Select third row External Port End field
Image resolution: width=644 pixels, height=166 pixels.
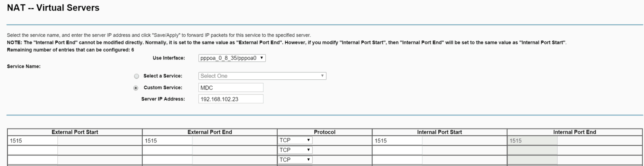[x=168, y=160]
